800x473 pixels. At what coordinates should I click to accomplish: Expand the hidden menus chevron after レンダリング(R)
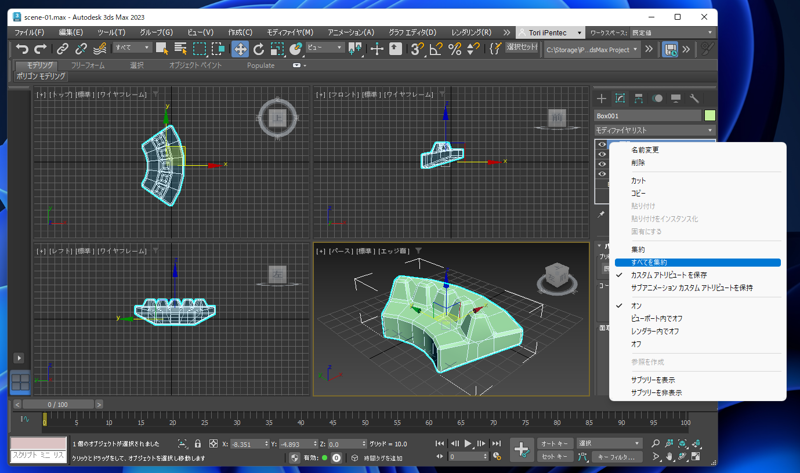(x=507, y=32)
